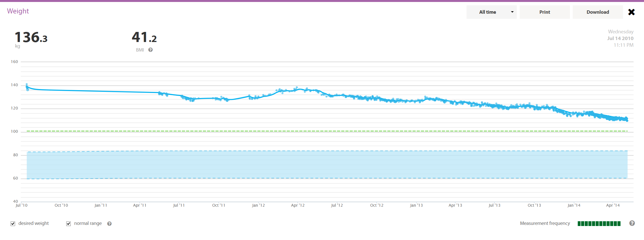
Task: Click the Oct '13 axis label
Action: [534, 205]
